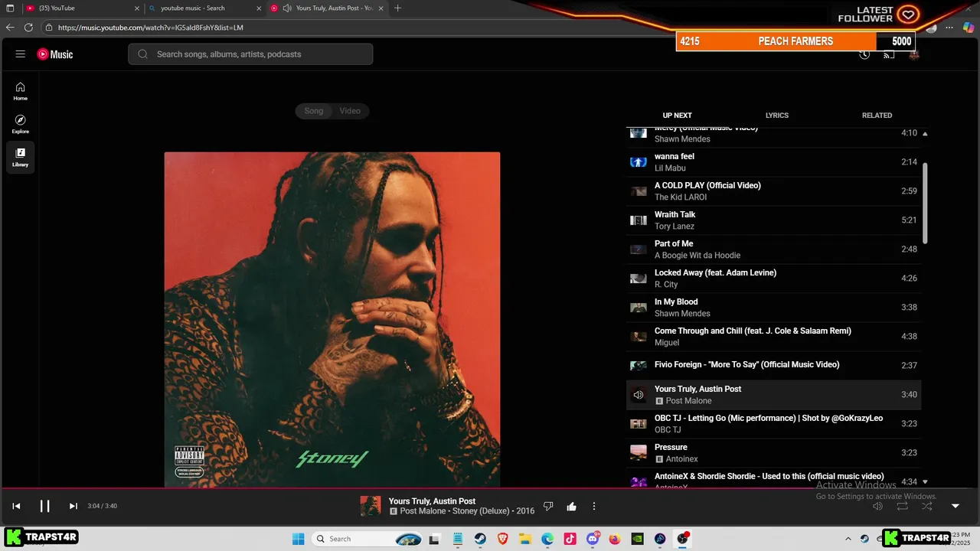
Task: Click the cast to device icon
Action: click(889, 54)
